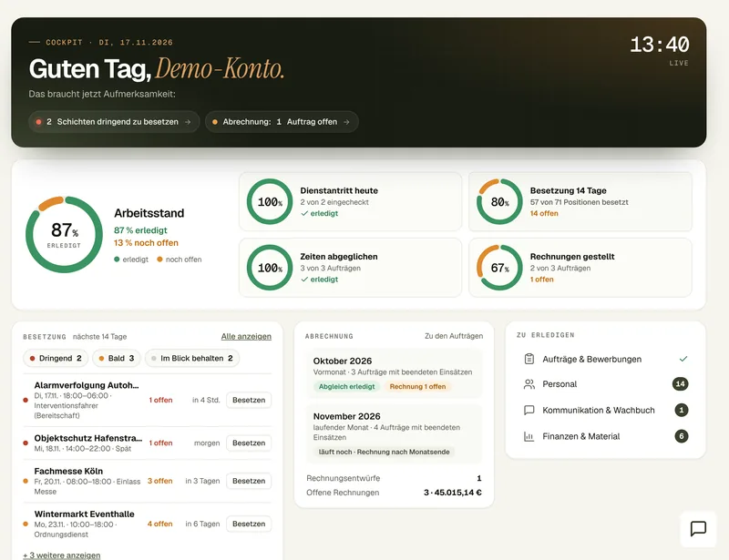Open 2 Schichten dringend zu besetzen alert
Image resolution: width=729 pixels, height=560 pixels.
tap(114, 122)
